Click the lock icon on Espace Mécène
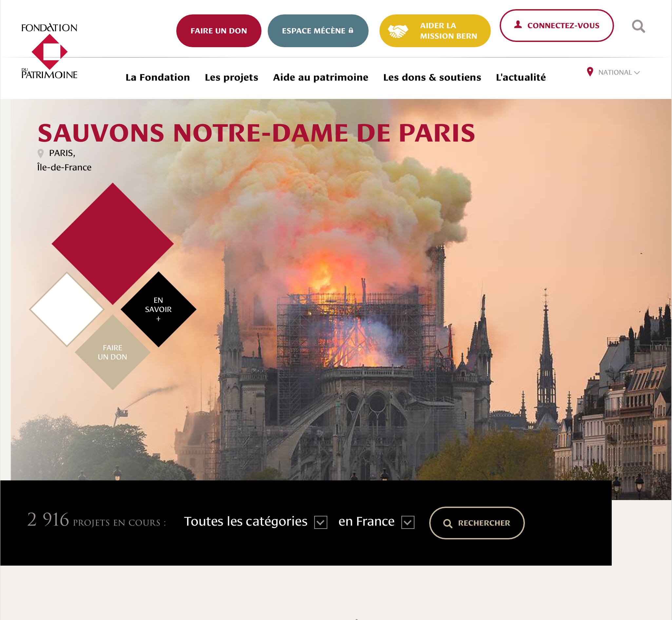 click(351, 30)
